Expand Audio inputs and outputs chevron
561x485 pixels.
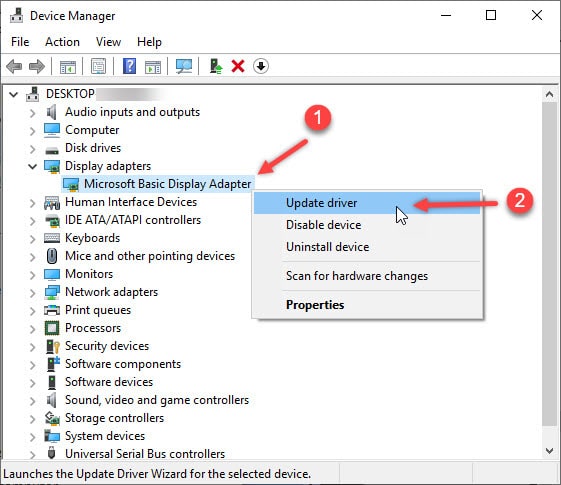coord(33,113)
